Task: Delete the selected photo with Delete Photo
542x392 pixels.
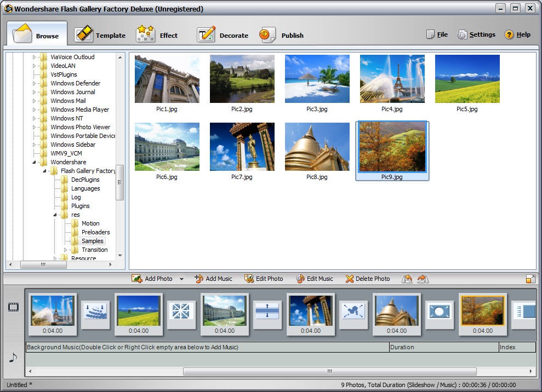Action: [367, 279]
